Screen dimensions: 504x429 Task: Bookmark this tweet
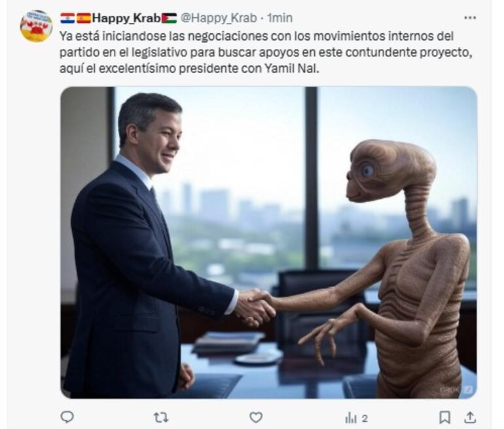(x=444, y=417)
